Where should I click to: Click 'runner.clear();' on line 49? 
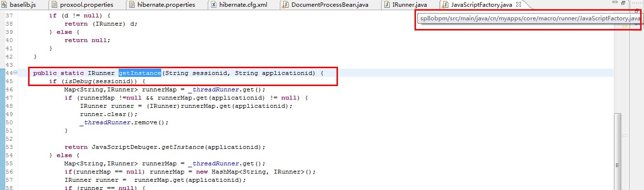coord(109,114)
